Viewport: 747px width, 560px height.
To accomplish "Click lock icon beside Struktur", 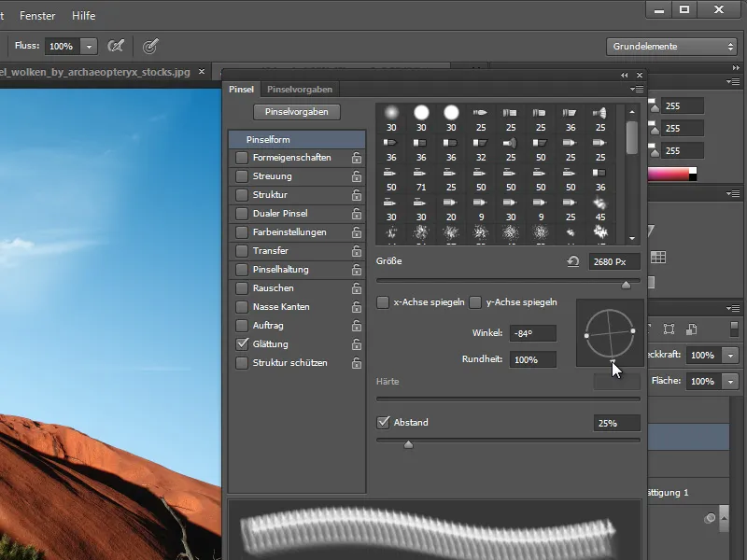I will click(x=357, y=195).
